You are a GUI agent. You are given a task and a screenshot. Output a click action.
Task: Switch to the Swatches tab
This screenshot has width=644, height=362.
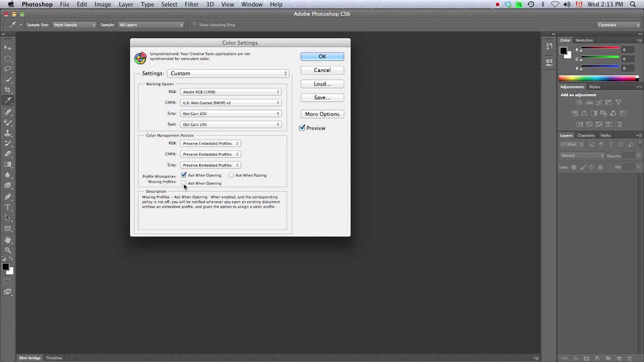[584, 40]
